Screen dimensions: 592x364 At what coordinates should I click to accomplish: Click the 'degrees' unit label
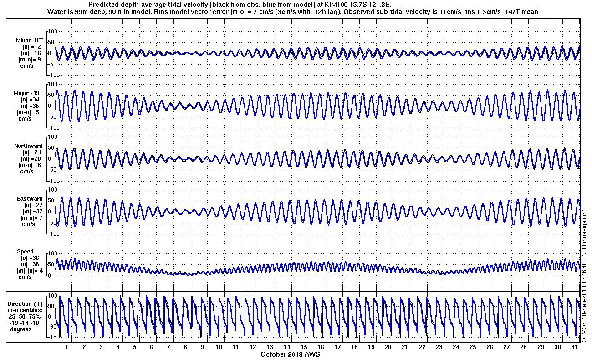[21, 329]
